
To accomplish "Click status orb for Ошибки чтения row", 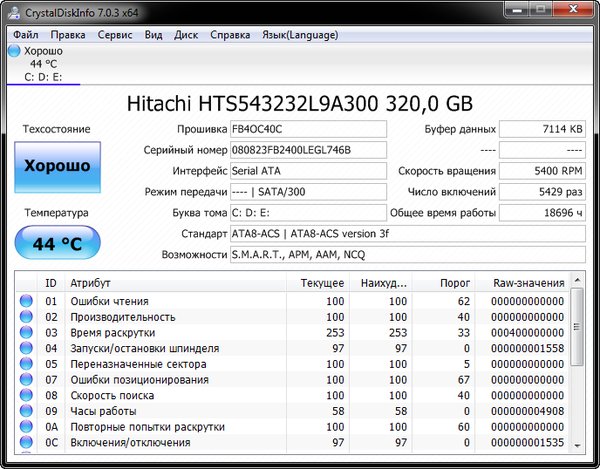I will coord(26,301).
